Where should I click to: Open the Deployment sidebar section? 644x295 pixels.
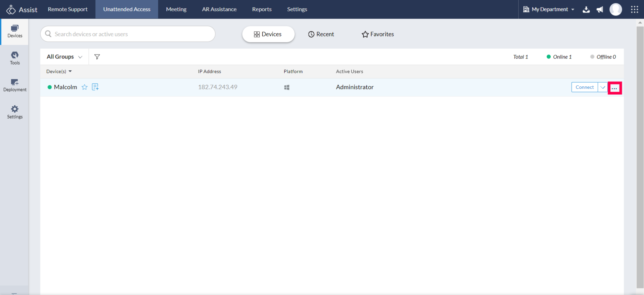pos(15,85)
